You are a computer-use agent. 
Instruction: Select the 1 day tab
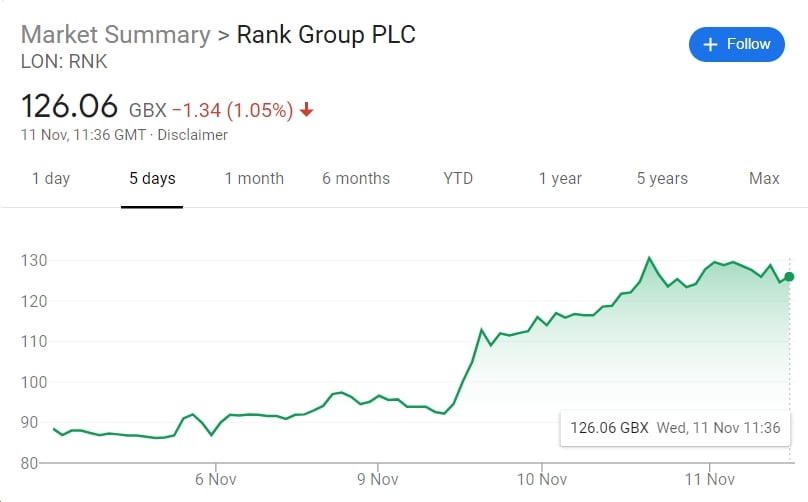click(x=51, y=179)
